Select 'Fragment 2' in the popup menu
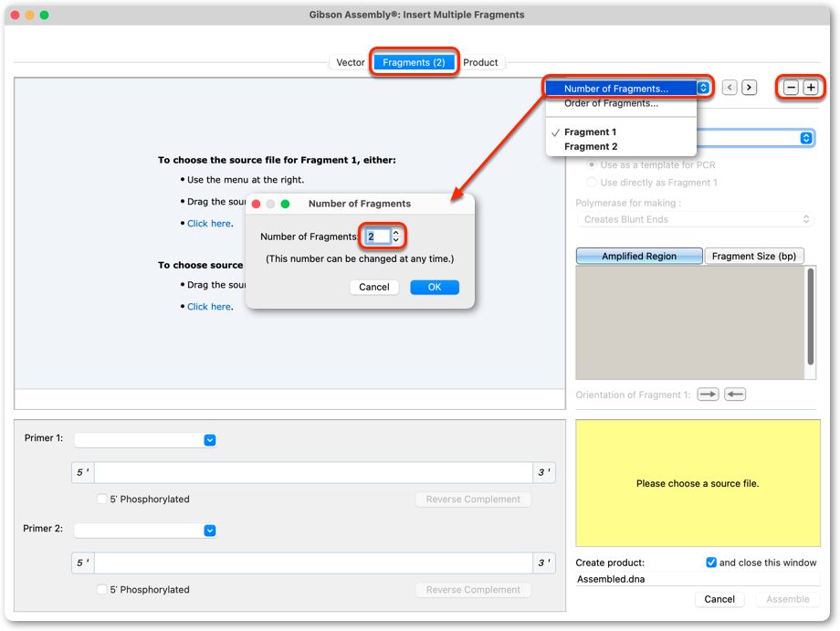Image resolution: width=840 pixels, height=631 pixels. (622, 146)
